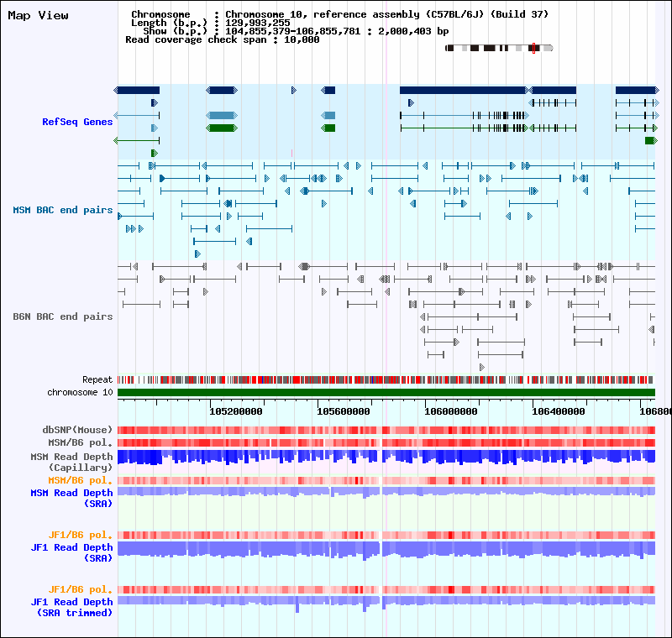Click the ruler position 105600000
This screenshot has width=672, height=638.
pyautogui.click(x=344, y=411)
